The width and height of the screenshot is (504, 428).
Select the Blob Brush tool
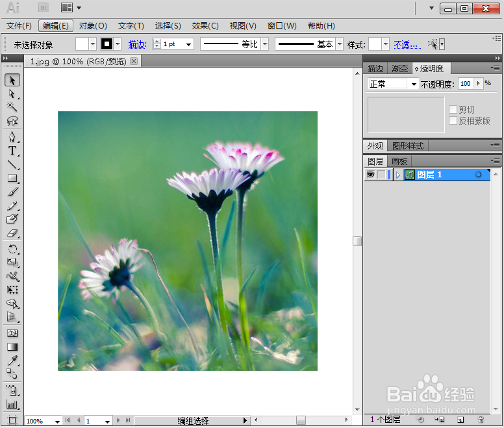coord(12,219)
